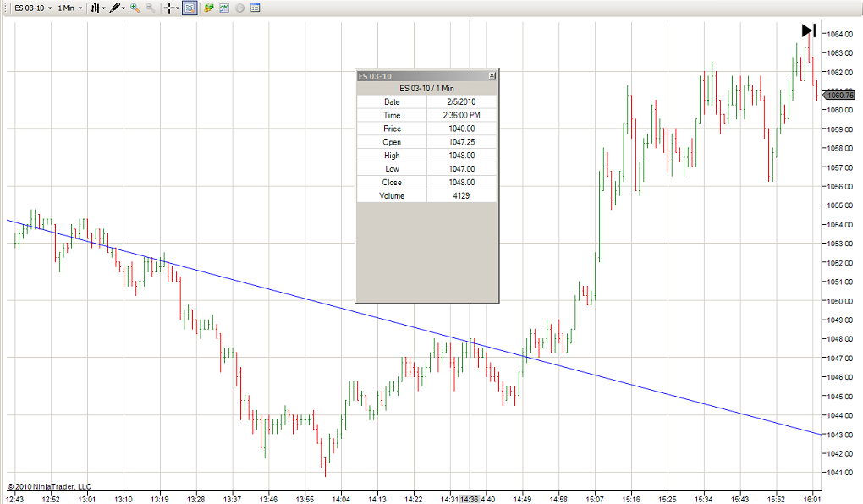This screenshot has height=504, width=863.
Task: Select the Time value 2:36:00 PM
Action: click(x=461, y=115)
